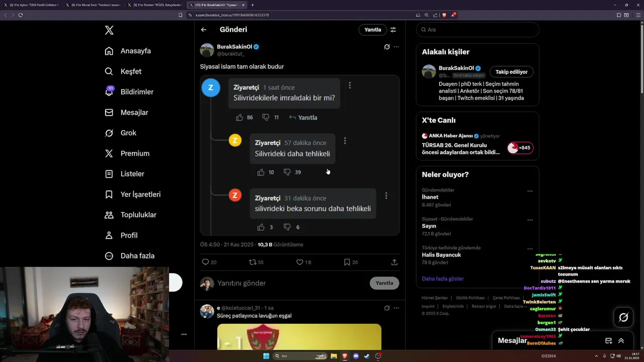Image resolution: width=644 pixels, height=362 pixels.
Task: Open the Windows Start menu
Action: point(266,356)
